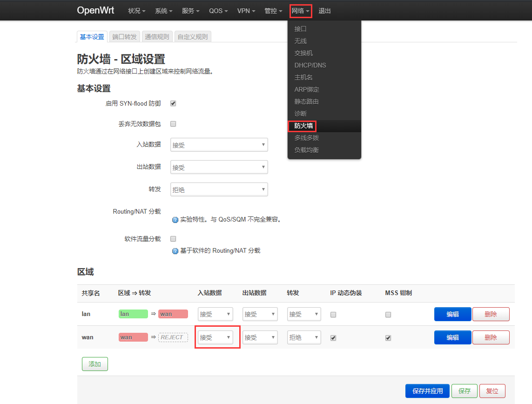Open the VPN menu
The width and height of the screenshot is (532, 404).
[246, 11]
